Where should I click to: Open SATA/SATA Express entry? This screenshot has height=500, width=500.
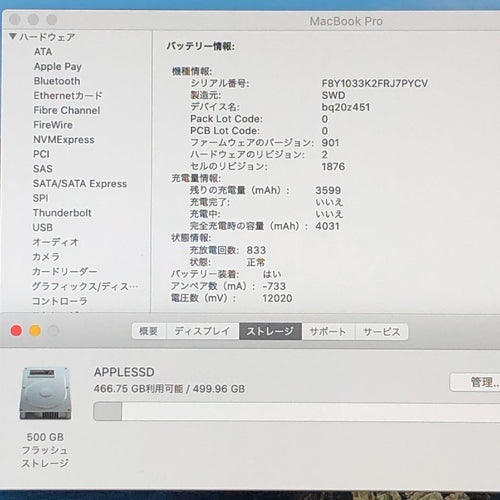pyautogui.click(x=80, y=184)
